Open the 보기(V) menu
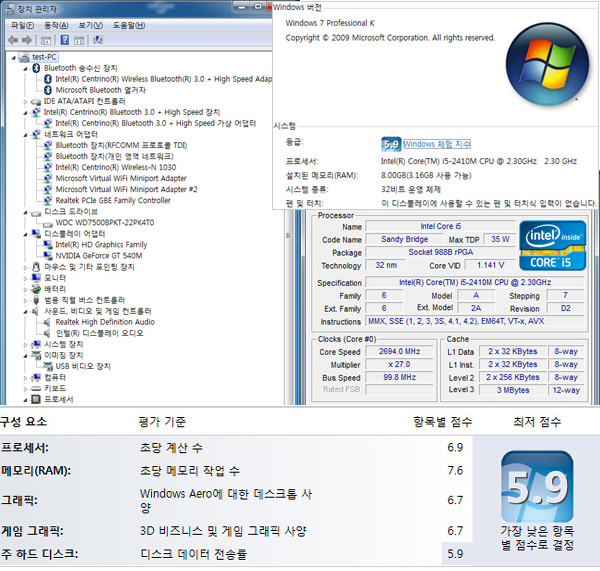Image resolution: width=600 pixels, height=571 pixels. click(91, 26)
